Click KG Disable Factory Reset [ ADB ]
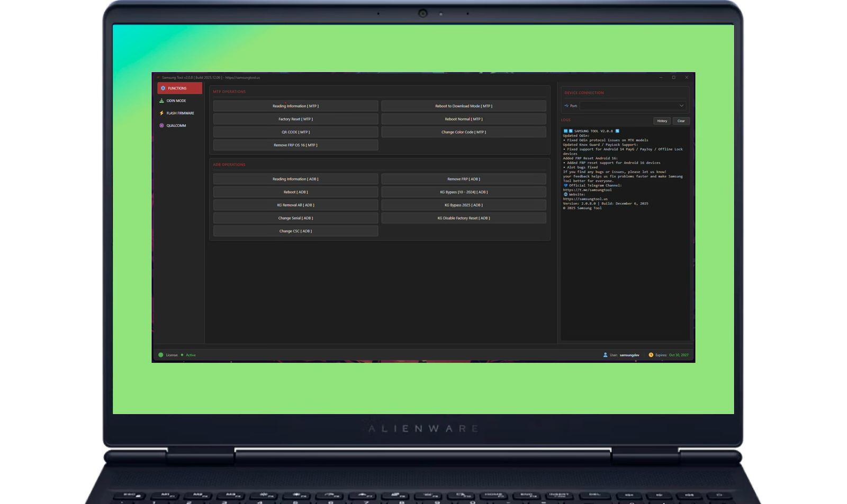The image size is (847, 504). click(464, 218)
